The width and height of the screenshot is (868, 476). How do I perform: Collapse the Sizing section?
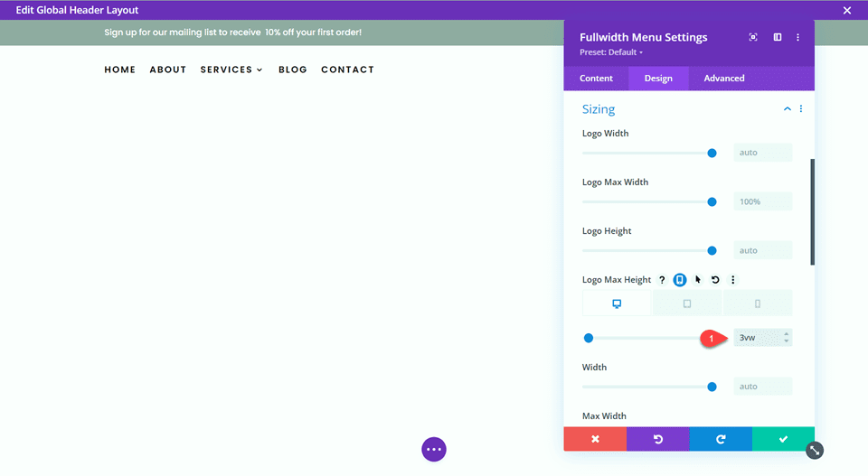click(x=787, y=109)
